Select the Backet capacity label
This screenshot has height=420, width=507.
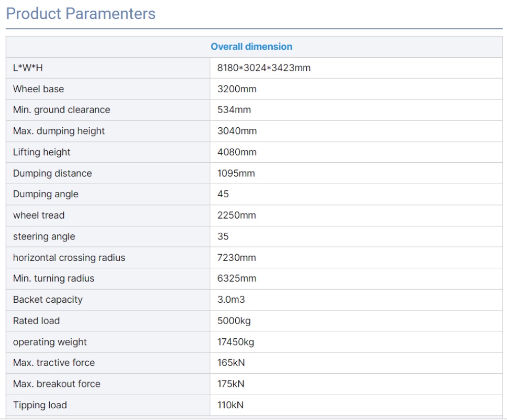tap(48, 300)
